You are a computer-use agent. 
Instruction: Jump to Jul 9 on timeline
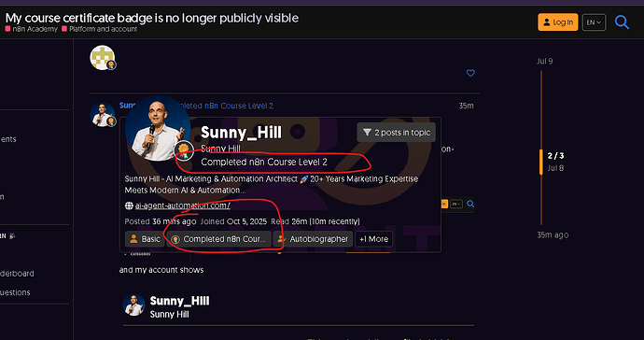point(545,62)
